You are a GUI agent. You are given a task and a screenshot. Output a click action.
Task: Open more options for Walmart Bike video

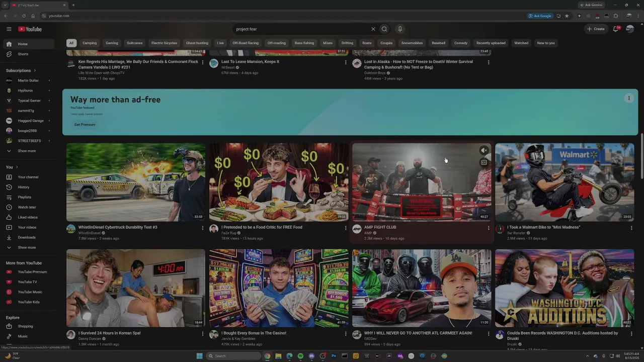coord(631,228)
